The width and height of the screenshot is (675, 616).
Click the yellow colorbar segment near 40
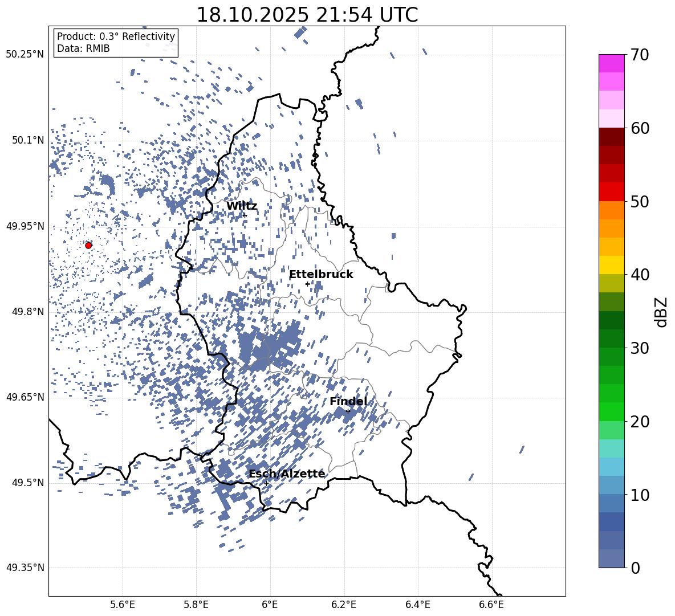click(x=611, y=265)
